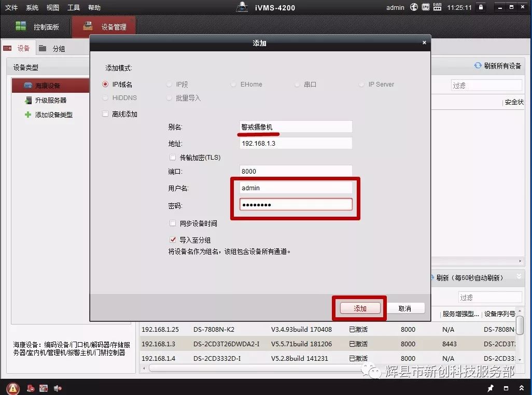Click the 设备管理 tab icon
The height and width of the screenshot is (395, 532).
click(88, 26)
